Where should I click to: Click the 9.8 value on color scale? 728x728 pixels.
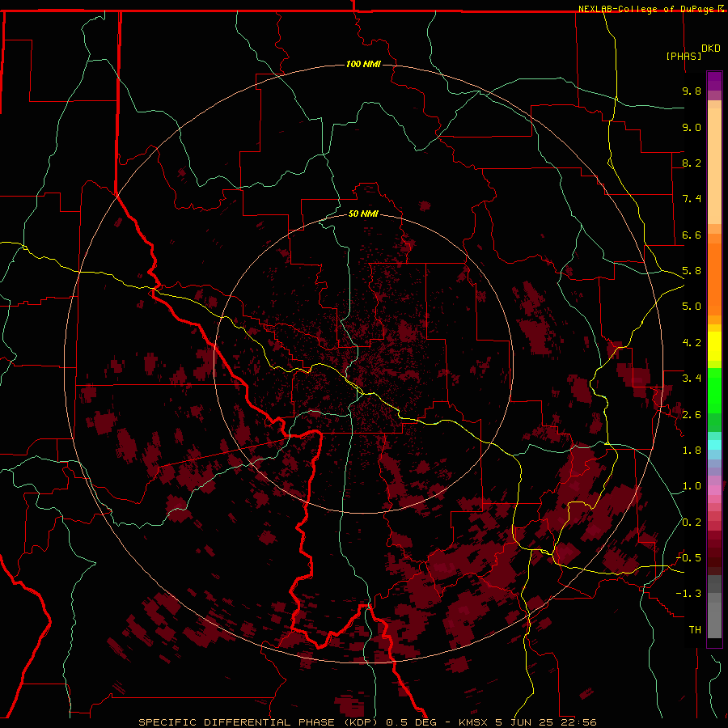692,91
